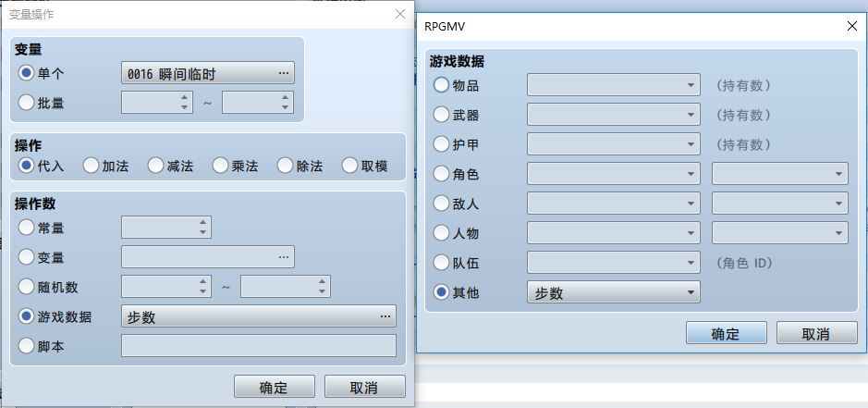Viewport: 868px width, 408px height.
Task: Expand the 武器 dropdown list
Action: coord(614,115)
